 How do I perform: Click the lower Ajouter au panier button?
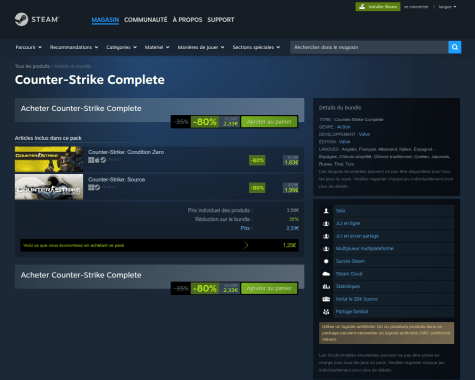point(269,288)
